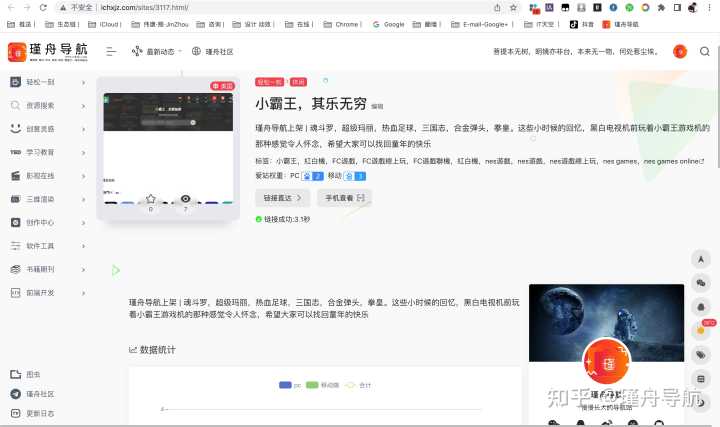Click the small 编辑 link beside title
Viewport: 720px width, 427px height.
coord(377,106)
